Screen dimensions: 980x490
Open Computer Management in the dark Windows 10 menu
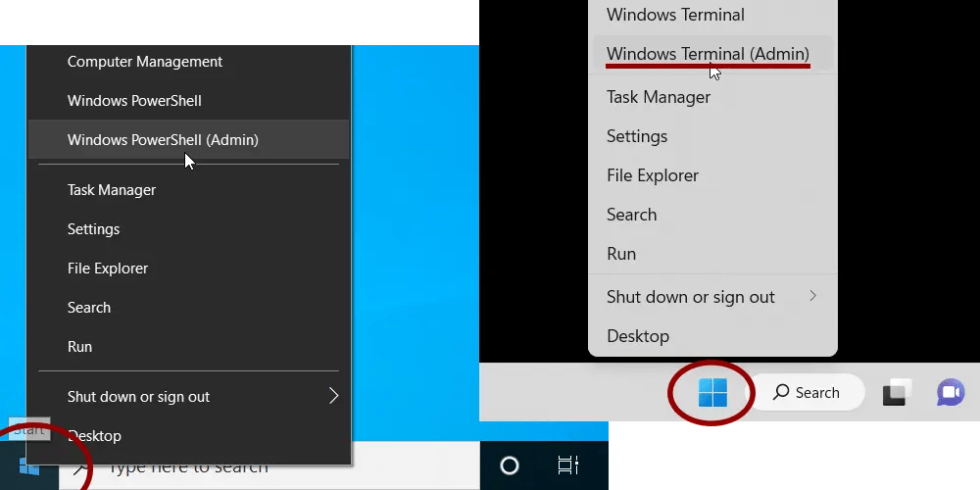189,62
